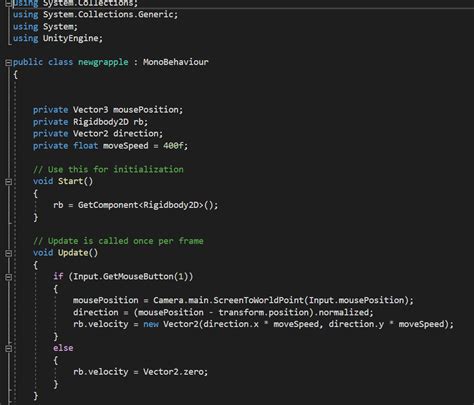Collapse the Start() method block

click(9, 182)
